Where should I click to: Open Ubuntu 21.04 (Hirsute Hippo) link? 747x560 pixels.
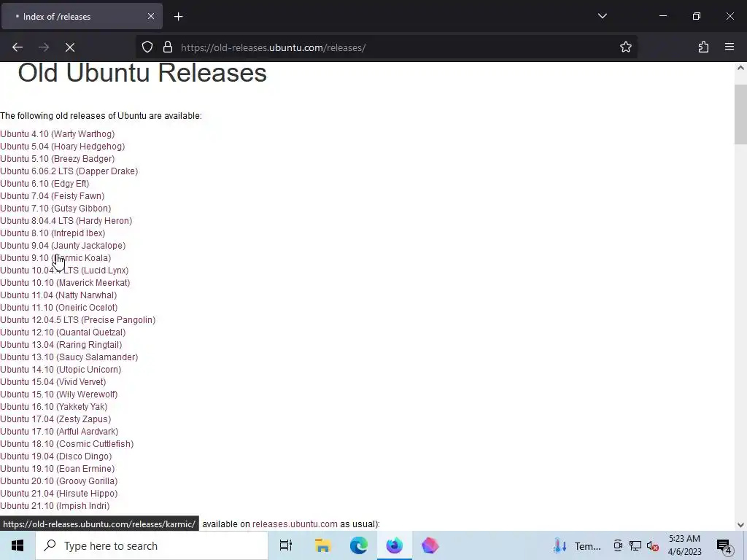coord(58,493)
